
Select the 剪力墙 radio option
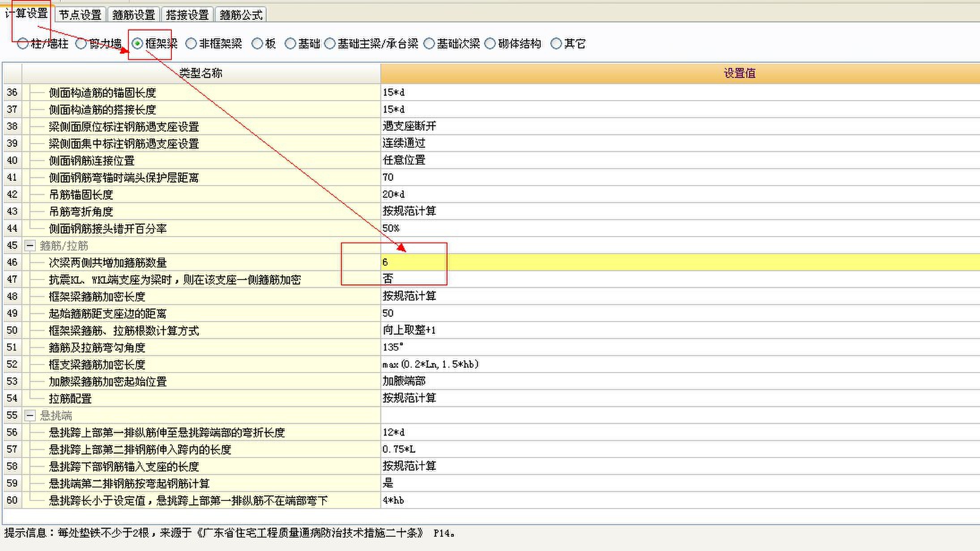[81, 44]
